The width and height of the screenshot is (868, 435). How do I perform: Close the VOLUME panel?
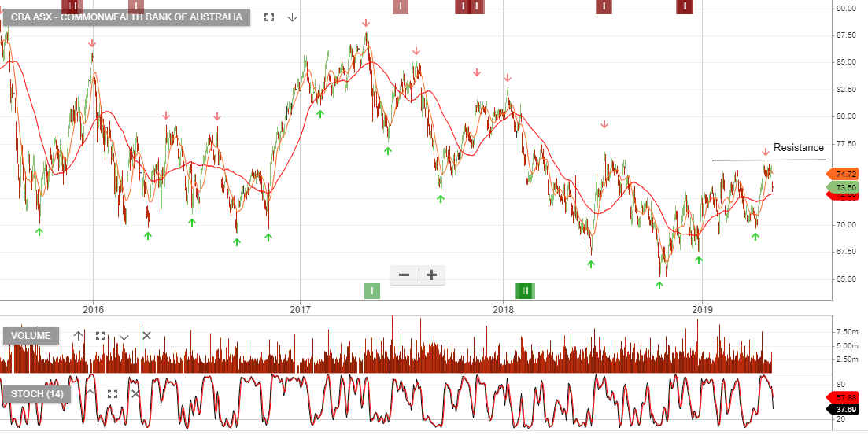146,335
